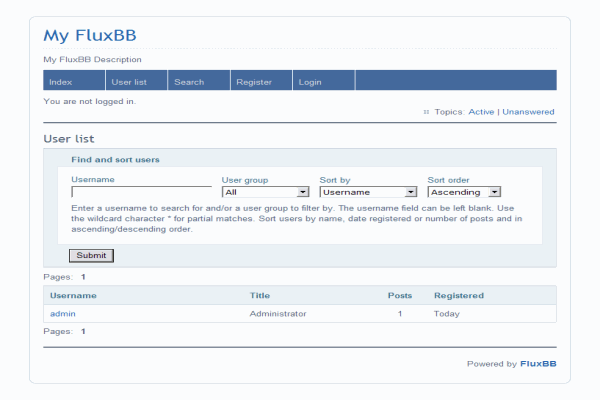This screenshot has width=600, height=400.
Task: Open the Search page from navigation
Action: [189, 82]
